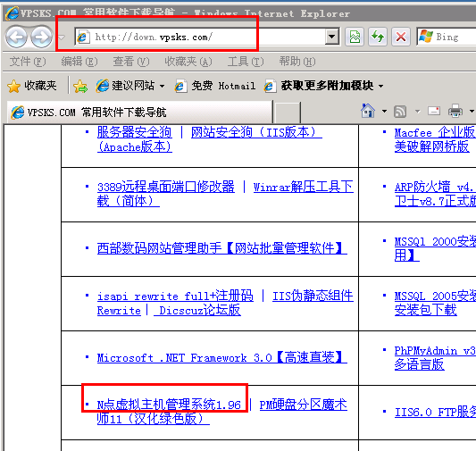Open the 3389远程桌面端口修改器 link

166,187
